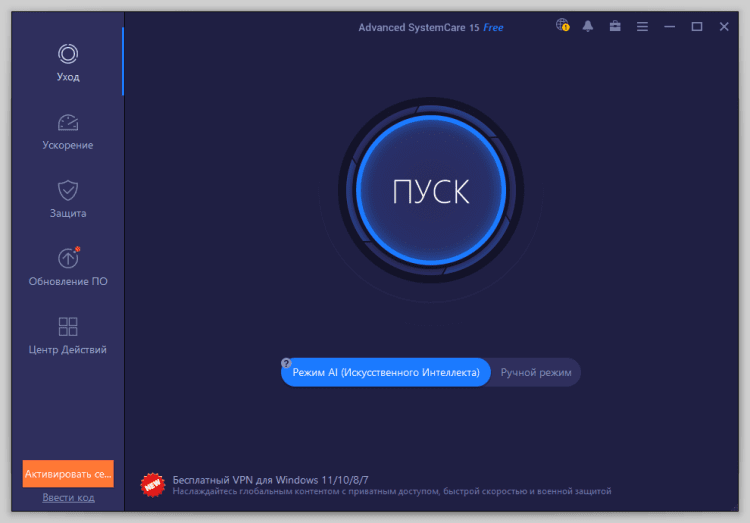Switch to Ручной режим
Viewport: 750px width, 523px height.
click(x=536, y=372)
